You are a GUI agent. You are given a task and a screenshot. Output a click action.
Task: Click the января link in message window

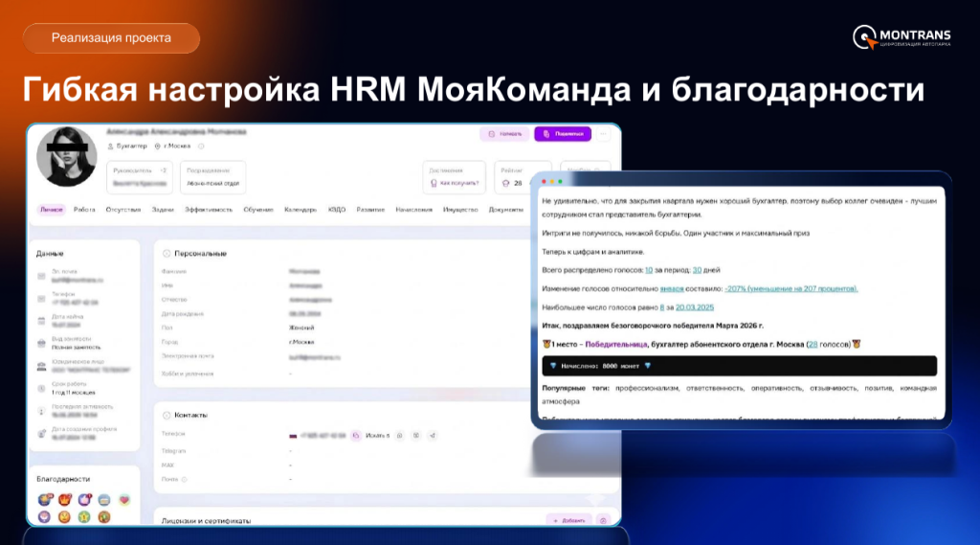coord(672,289)
